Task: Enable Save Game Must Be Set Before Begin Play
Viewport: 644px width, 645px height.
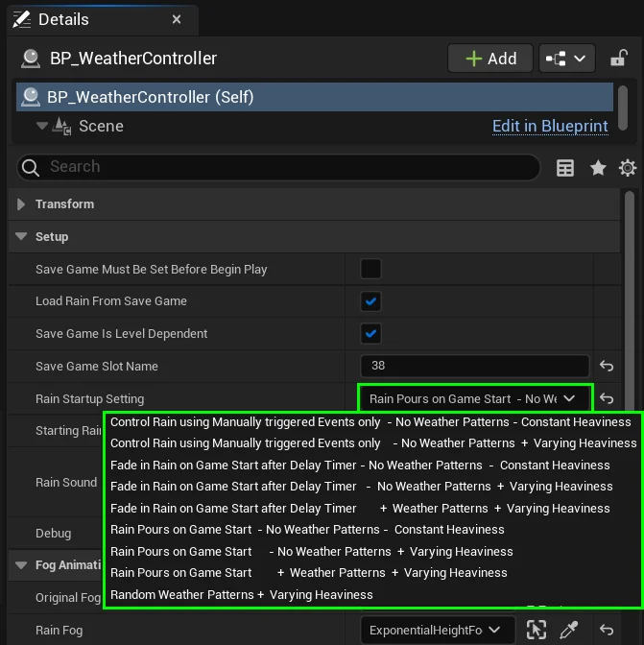Action: pos(370,269)
